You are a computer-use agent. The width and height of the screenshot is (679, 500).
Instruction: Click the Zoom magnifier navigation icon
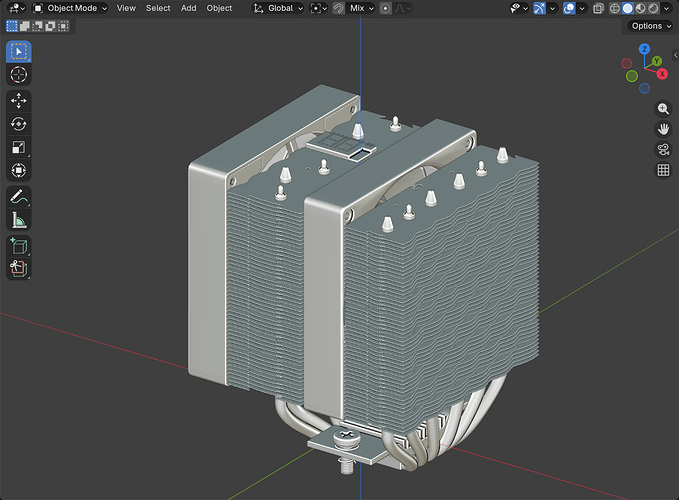point(663,109)
